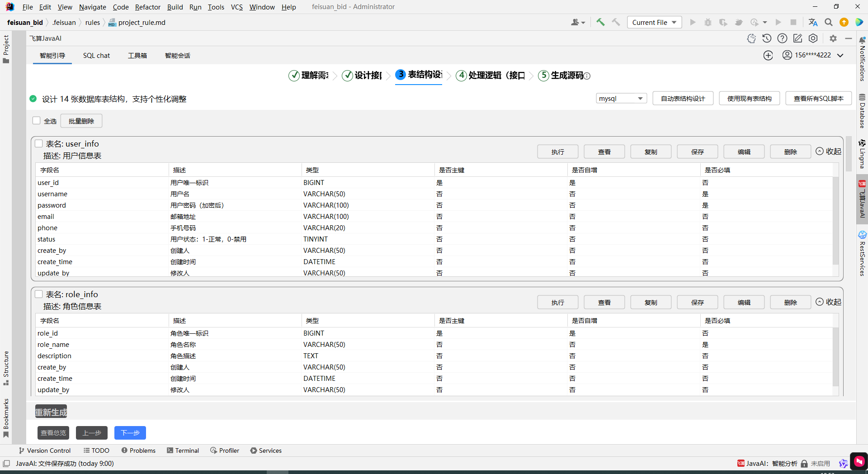
Task: Open the Bookmarks tool window
Action: coord(6,418)
